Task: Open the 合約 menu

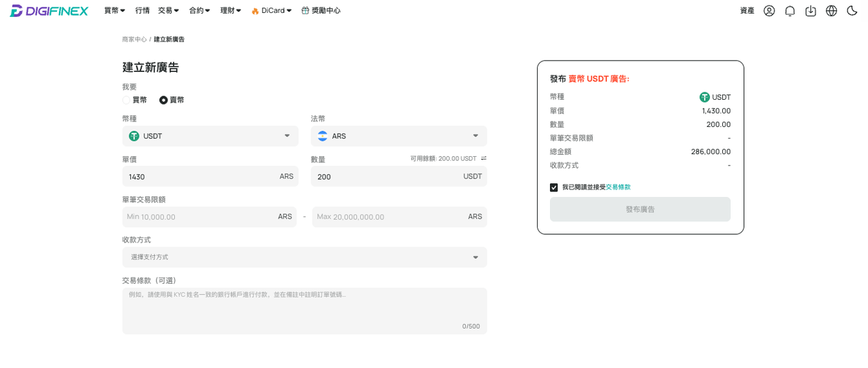Action: [199, 11]
